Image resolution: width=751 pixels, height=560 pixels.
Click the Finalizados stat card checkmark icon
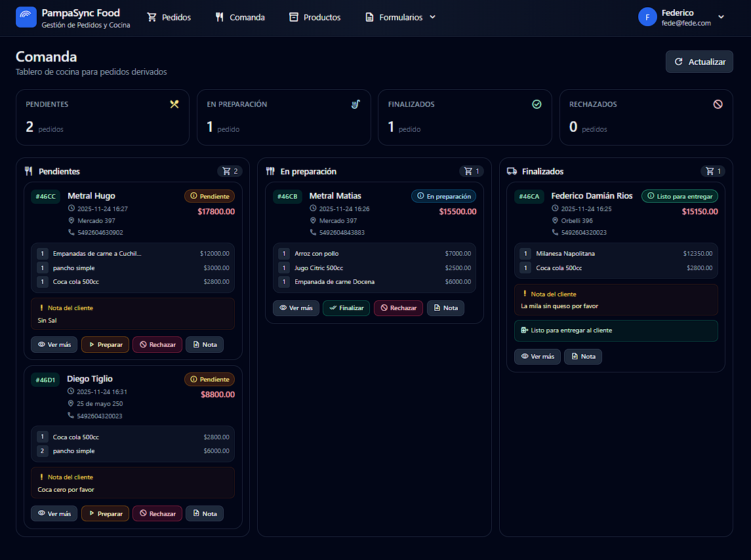[537, 104]
